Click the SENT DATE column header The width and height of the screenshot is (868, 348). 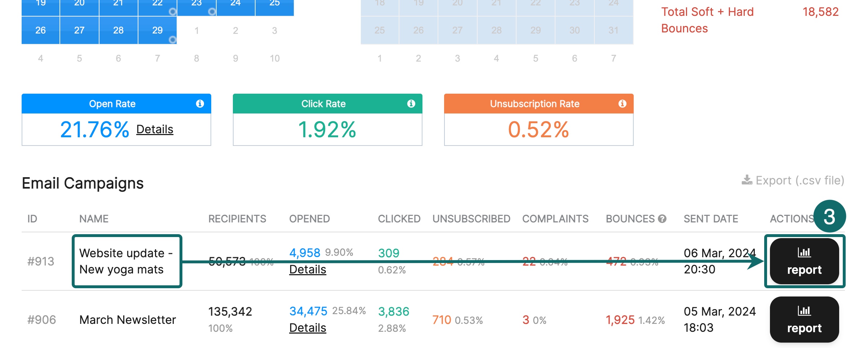tap(710, 218)
